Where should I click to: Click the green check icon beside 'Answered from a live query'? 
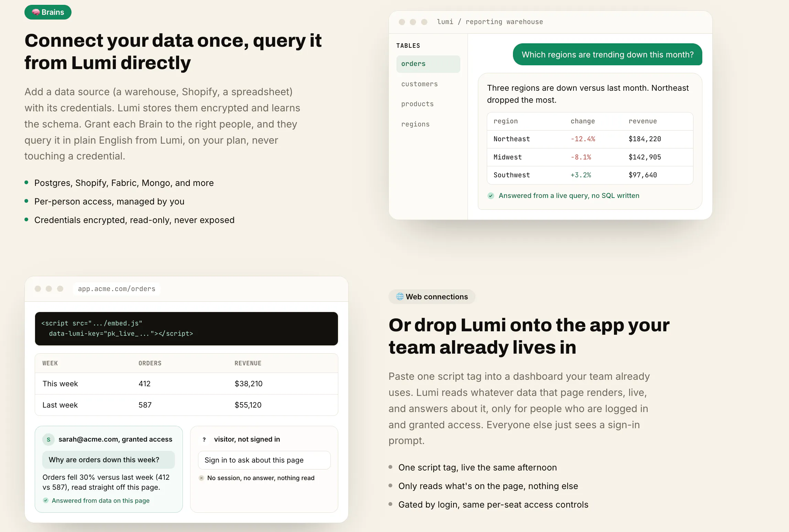[x=491, y=196]
